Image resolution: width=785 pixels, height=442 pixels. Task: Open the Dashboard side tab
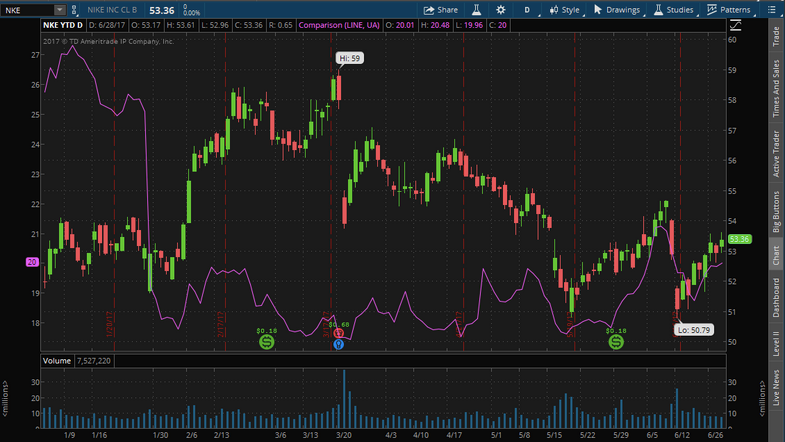tap(776, 297)
